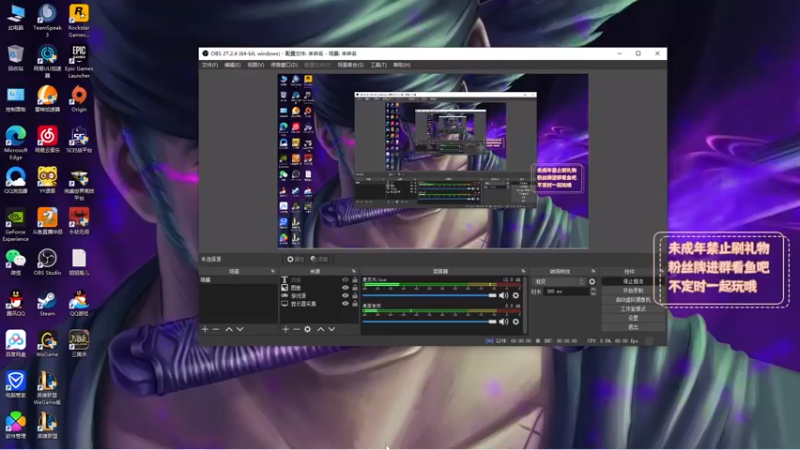Open OBS Studio desktop shortcut
Screen dimensions: 800x450
coord(47,262)
